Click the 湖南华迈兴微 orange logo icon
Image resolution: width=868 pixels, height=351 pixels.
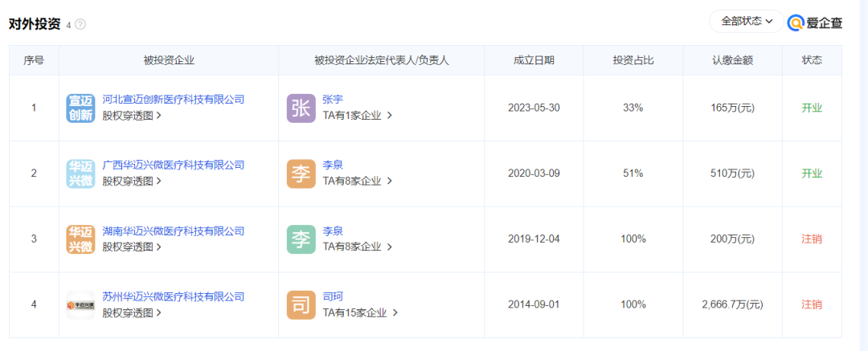[80, 239]
